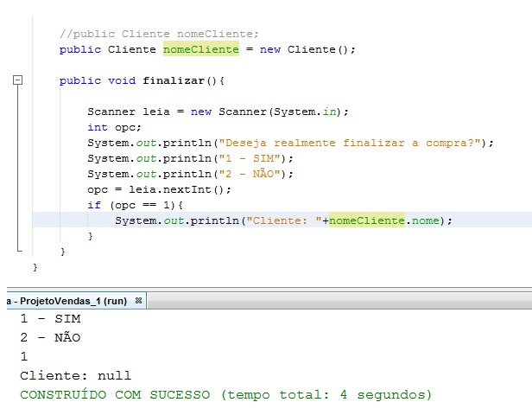The width and height of the screenshot is (532, 415).
Task: Click '2 - NÃO' in output console
Action: click(50, 337)
